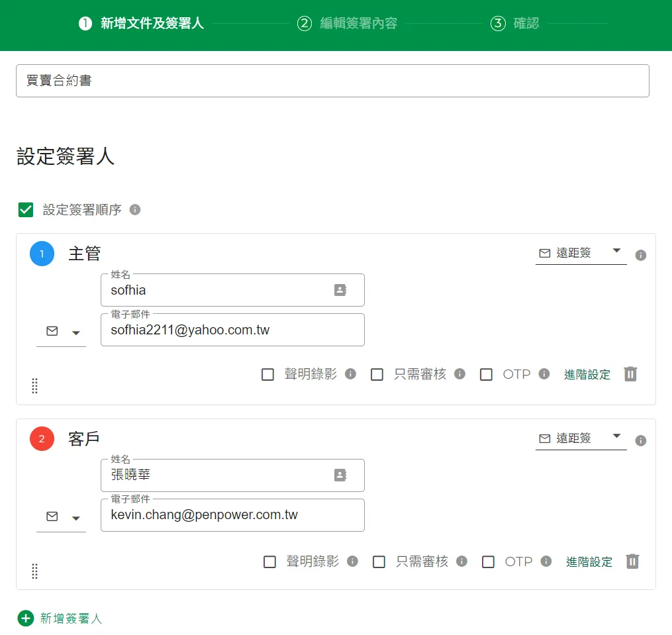
Task: Click drag handle dots of 客戶 card
Action: coord(34,571)
